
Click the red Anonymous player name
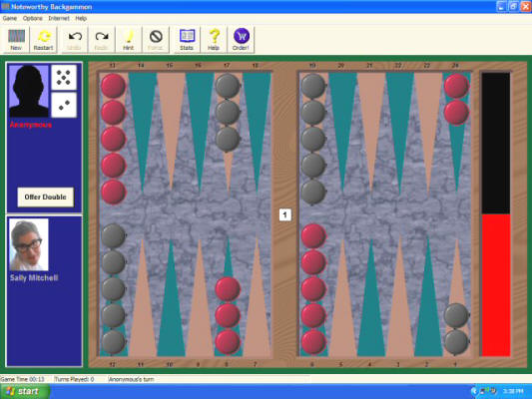pyautogui.click(x=31, y=125)
